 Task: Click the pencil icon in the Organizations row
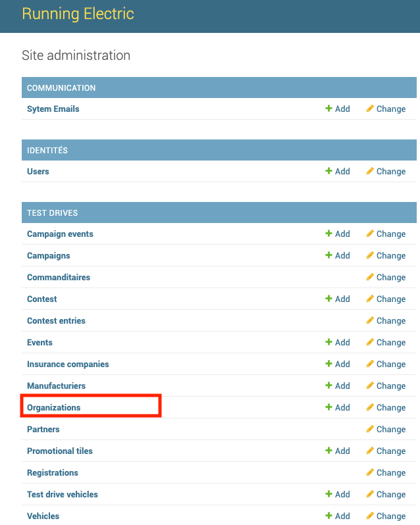click(x=370, y=407)
